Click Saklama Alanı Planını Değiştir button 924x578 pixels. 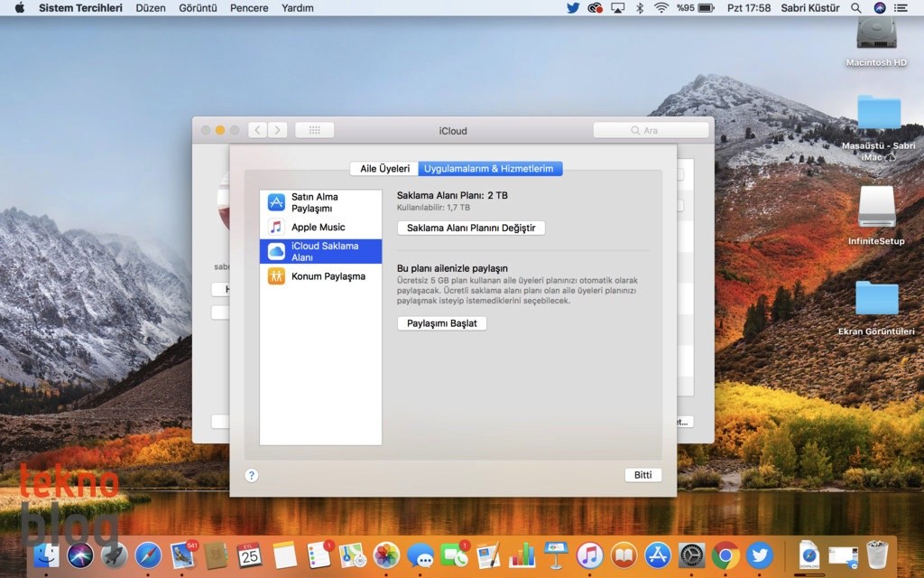click(471, 228)
